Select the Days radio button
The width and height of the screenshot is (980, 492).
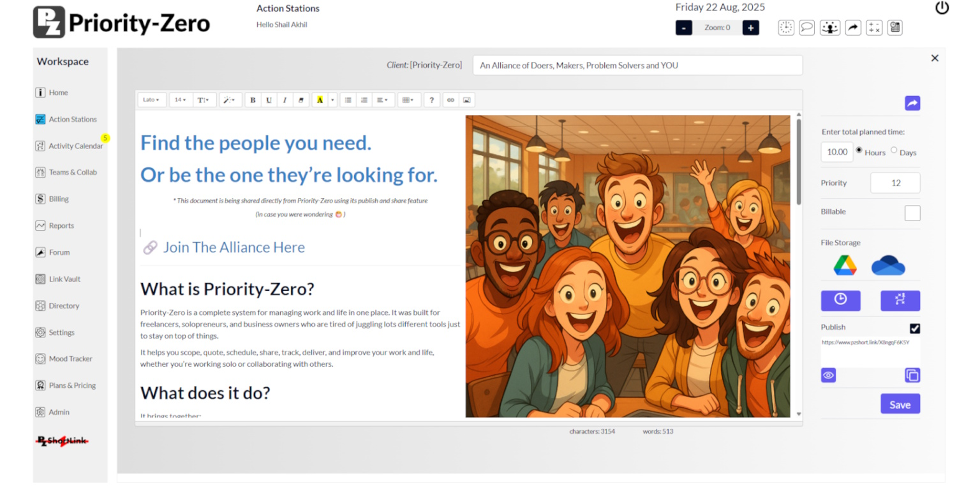pyautogui.click(x=894, y=150)
